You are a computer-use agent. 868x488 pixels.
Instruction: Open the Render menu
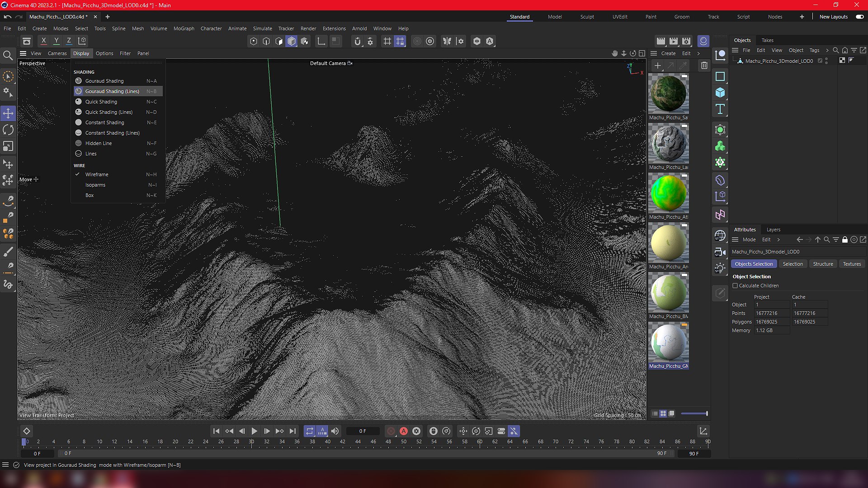(308, 28)
